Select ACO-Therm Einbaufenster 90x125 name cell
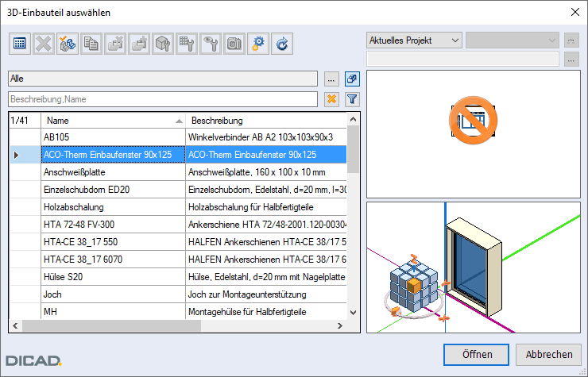The height and width of the screenshot is (377, 588). click(x=113, y=155)
